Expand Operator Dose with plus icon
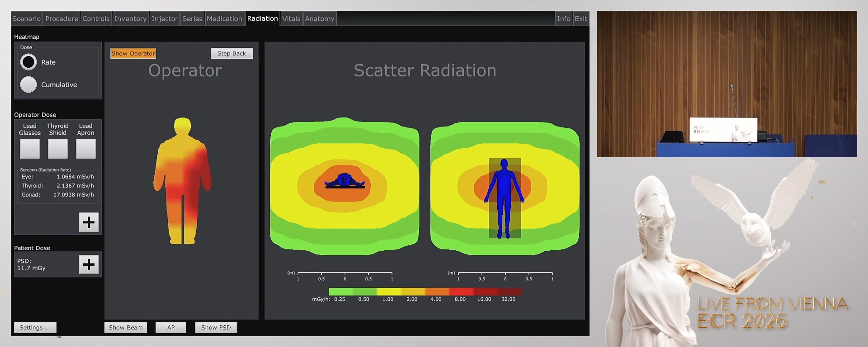Viewport: 868px width, 347px height. (89, 222)
